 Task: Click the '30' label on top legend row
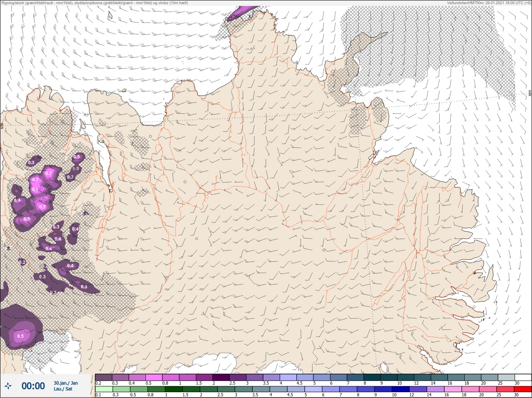[517, 383]
